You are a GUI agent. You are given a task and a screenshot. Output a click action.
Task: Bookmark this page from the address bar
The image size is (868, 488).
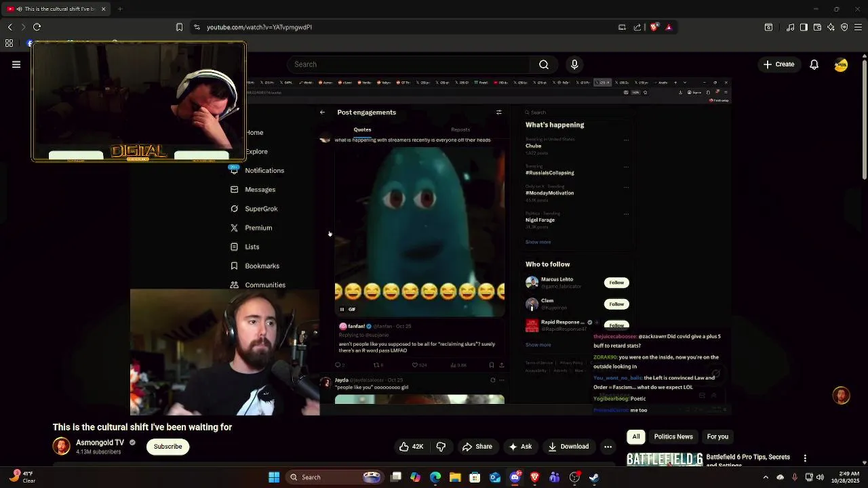[x=179, y=27]
